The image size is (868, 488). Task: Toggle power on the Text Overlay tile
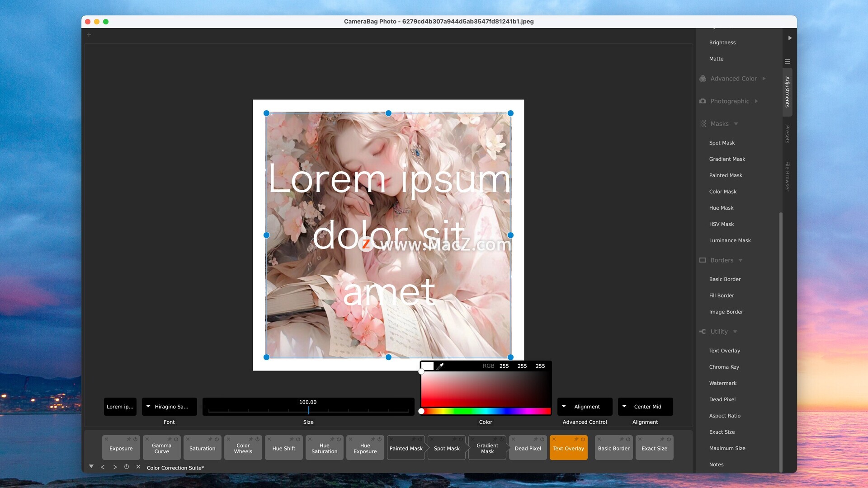[583, 439]
